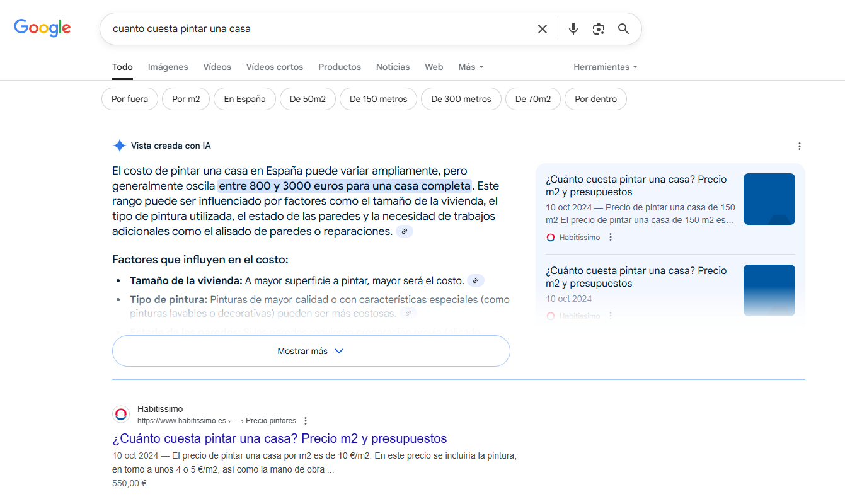The width and height of the screenshot is (845, 504).
Task: Click the highlighted 'entre 800 y 3000 euros' text
Action: click(345, 186)
